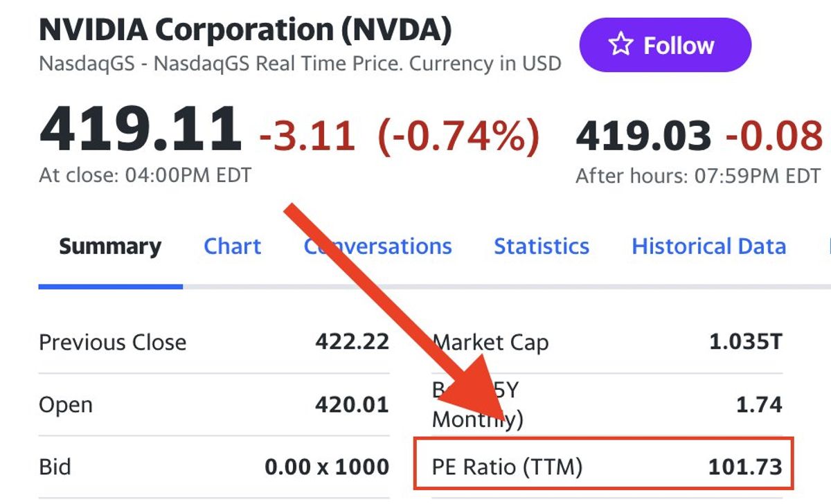Click the NVIDIA Corporation (NVDA) heading

pyautogui.click(x=246, y=30)
